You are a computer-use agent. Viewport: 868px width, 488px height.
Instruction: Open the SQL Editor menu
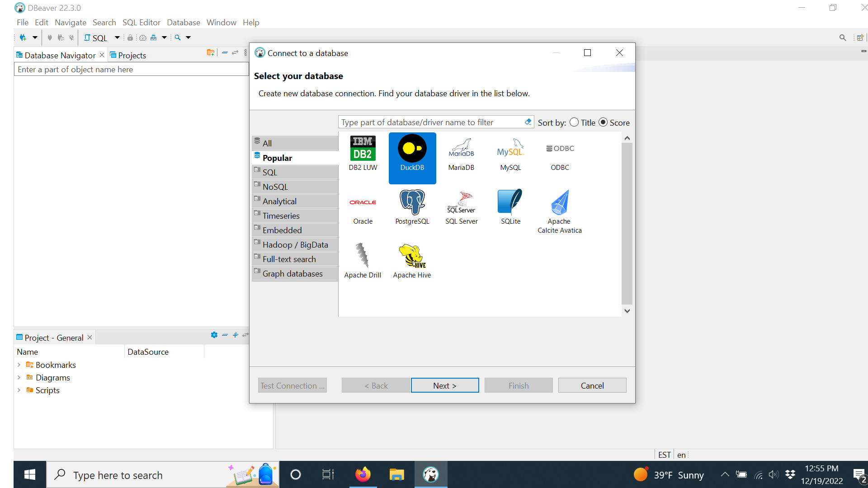point(141,22)
